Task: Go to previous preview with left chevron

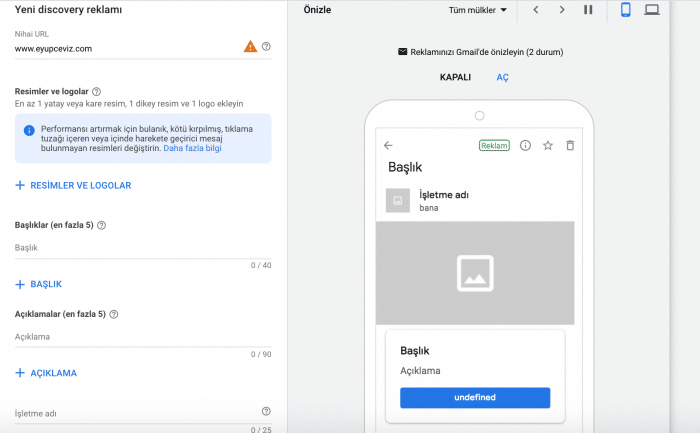Action: [536, 10]
